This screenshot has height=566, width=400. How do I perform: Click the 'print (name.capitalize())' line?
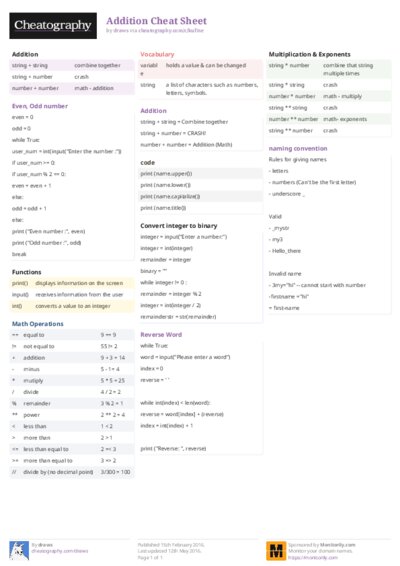tap(170, 197)
